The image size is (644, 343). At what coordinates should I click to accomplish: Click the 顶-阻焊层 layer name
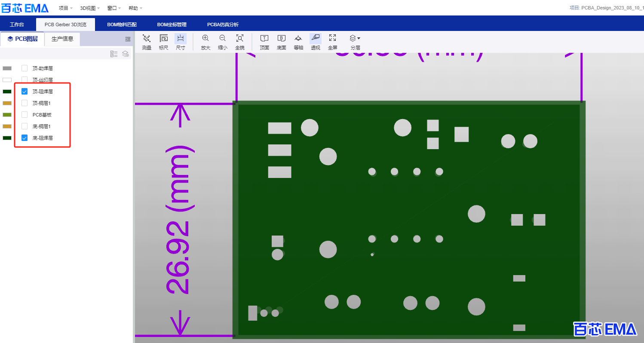click(x=43, y=92)
